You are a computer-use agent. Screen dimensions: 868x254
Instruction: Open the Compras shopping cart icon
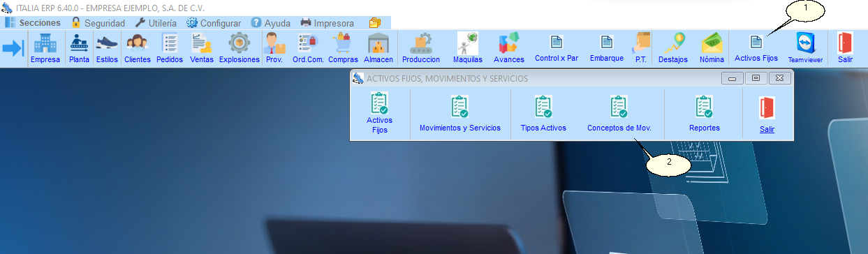pos(343,48)
